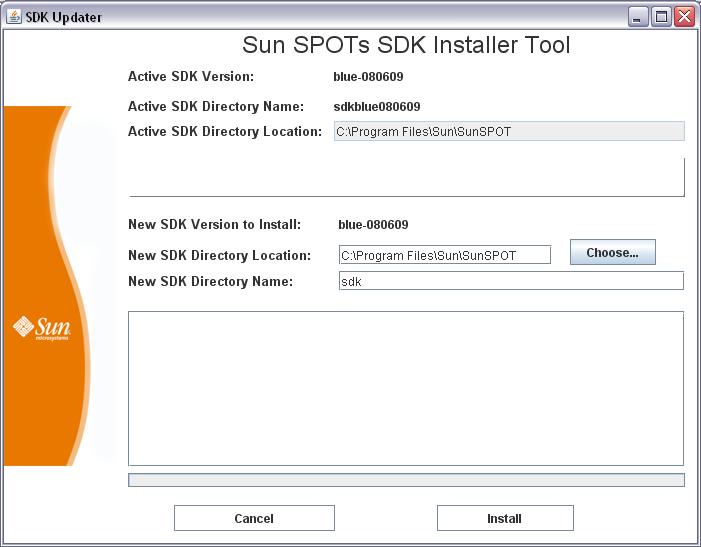Click the sdkblue080609 directory name value
This screenshot has width=701, height=547.
(x=376, y=106)
